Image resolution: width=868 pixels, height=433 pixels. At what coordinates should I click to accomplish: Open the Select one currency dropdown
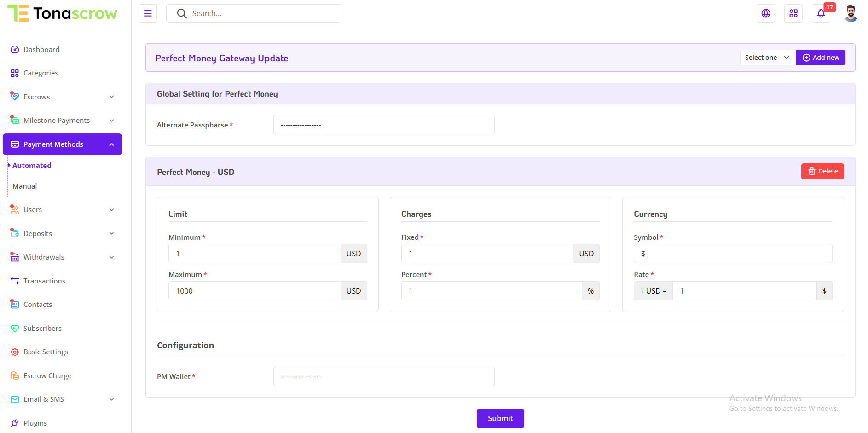pyautogui.click(x=767, y=58)
